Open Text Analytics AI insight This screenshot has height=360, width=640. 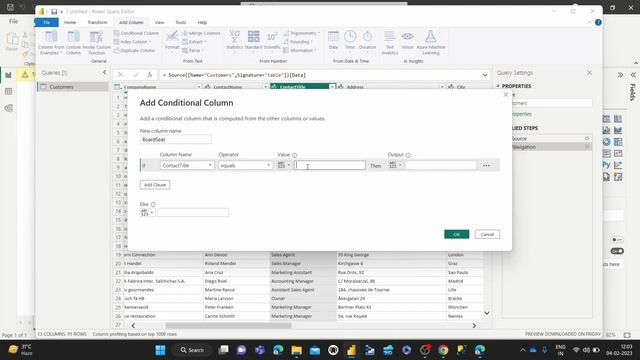coord(390,42)
